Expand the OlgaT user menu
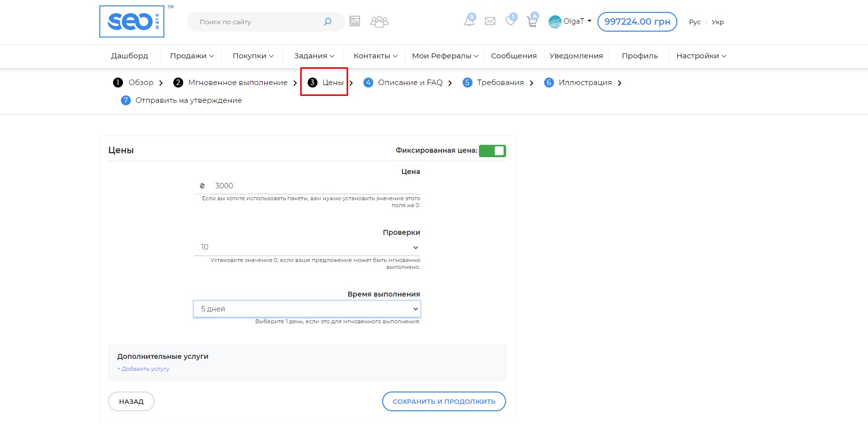The width and height of the screenshot is (868, 434). click(571, 21)
